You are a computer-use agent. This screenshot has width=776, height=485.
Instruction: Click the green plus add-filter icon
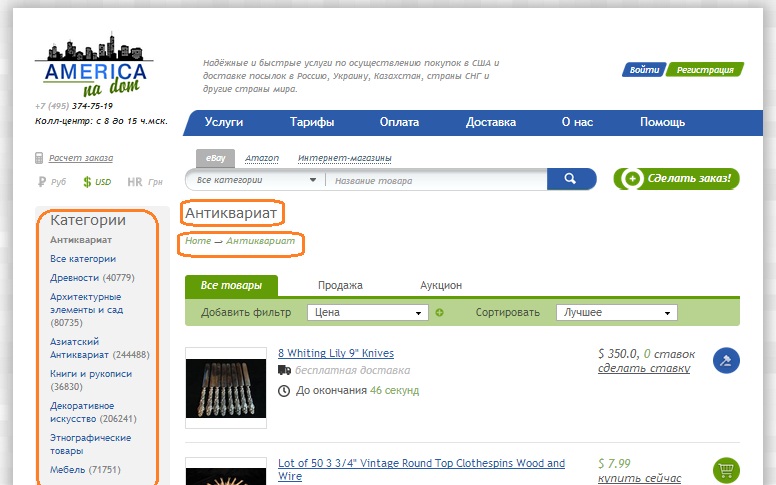(x=439, y=313)
